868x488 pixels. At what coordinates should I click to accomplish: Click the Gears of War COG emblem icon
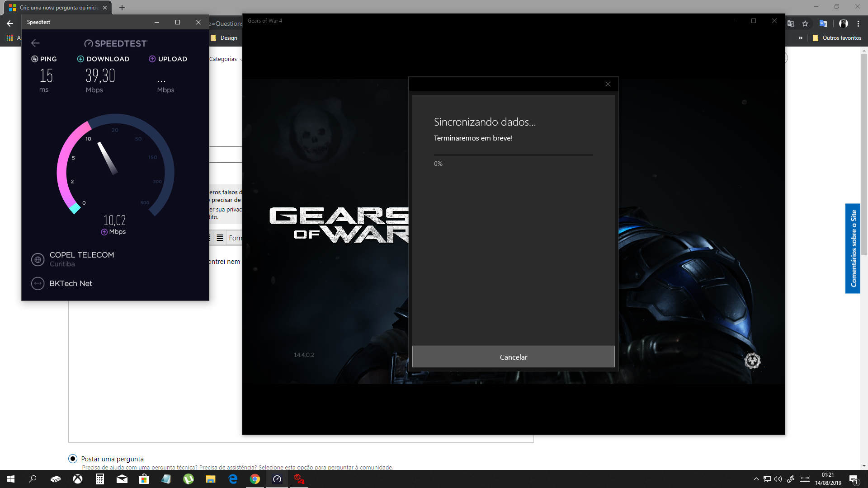pyautogui.click(x=752, y=361)
